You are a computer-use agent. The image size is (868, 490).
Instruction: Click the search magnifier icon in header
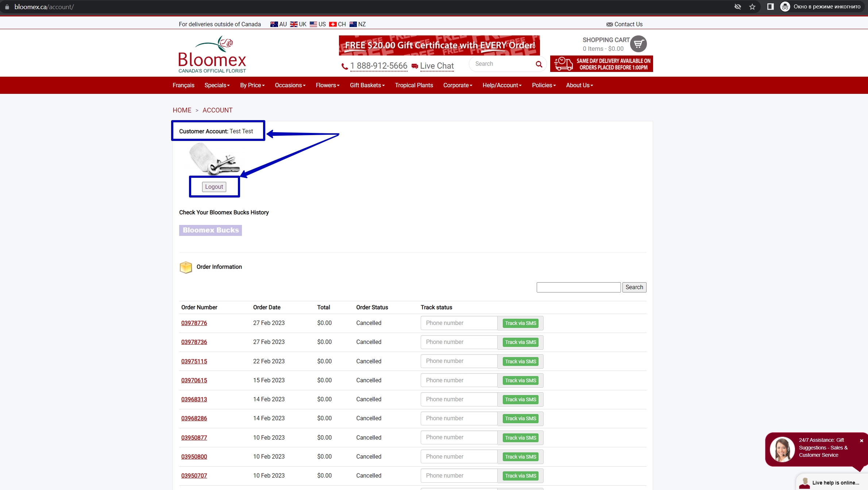click(x=539, y=64)
